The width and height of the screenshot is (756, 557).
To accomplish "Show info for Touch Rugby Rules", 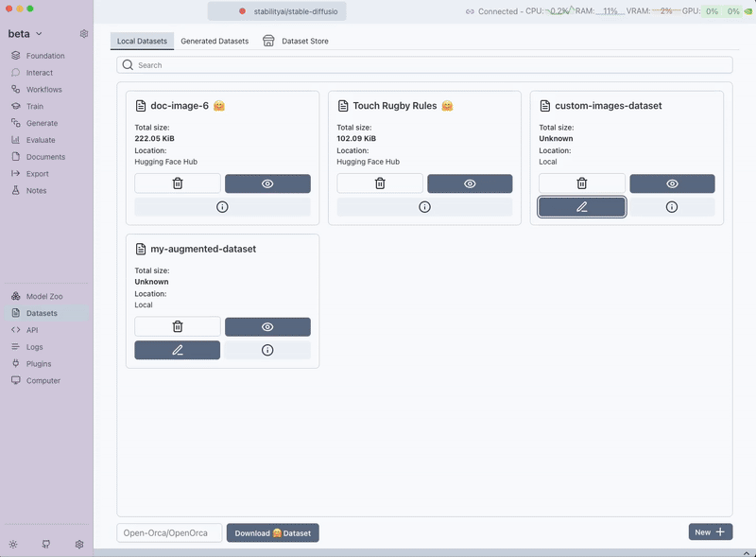I will pos(424,207).
